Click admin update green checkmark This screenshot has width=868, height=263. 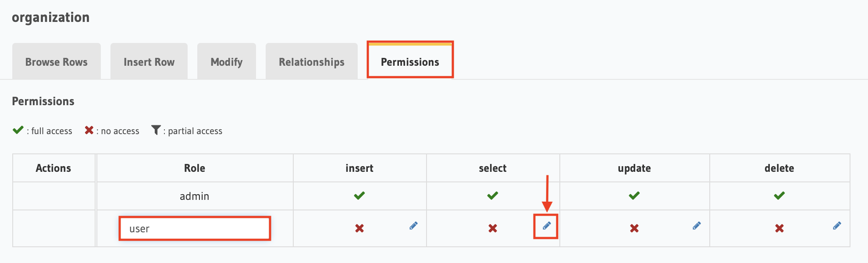[634, 195]
